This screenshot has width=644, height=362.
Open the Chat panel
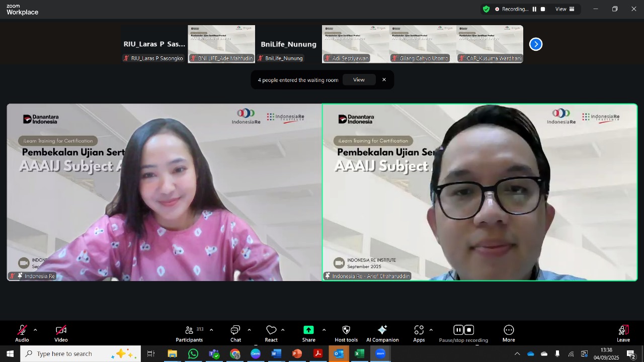point(235,333)
